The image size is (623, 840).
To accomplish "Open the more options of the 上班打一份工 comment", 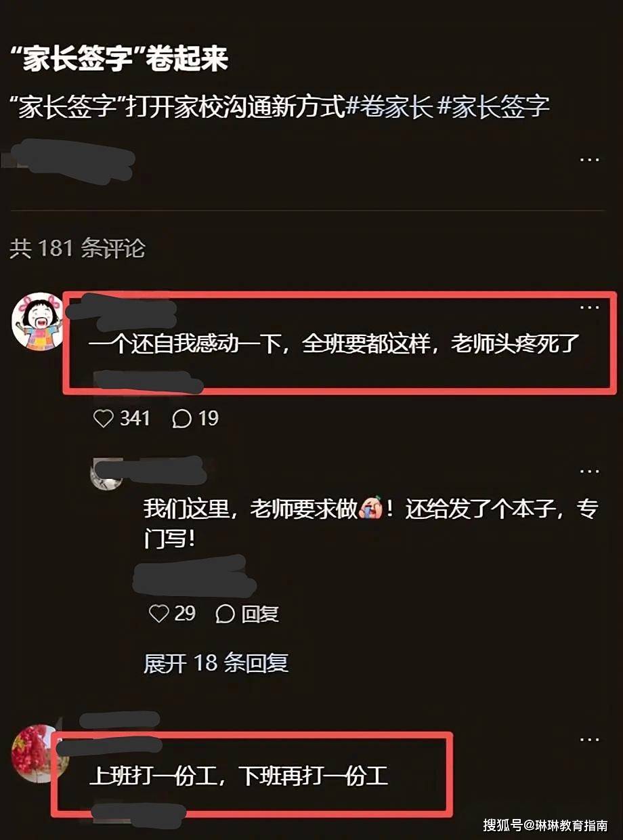I will click(x=590, y=740).
